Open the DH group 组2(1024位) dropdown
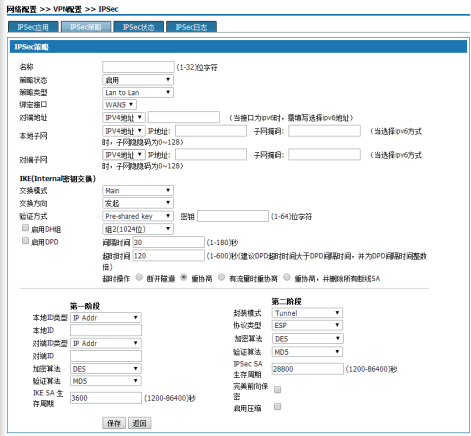The height and width of the screenshot is (436, 471). pos(138,229)
